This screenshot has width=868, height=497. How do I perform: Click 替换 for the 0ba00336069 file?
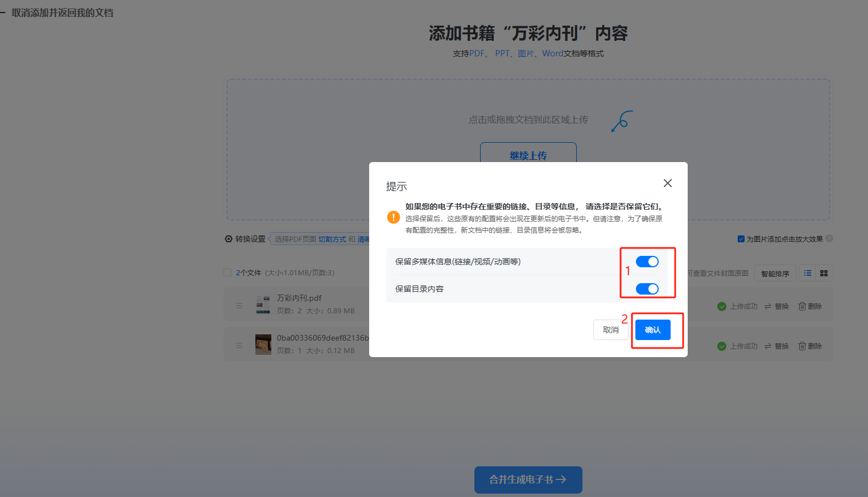[x=776, y=346]
